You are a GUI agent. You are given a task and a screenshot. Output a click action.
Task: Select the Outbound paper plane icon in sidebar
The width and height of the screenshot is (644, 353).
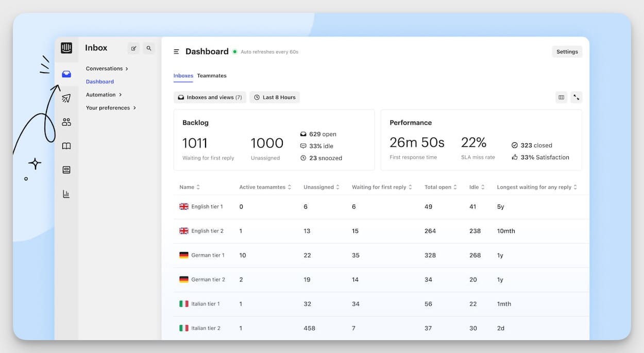(66, 97)
